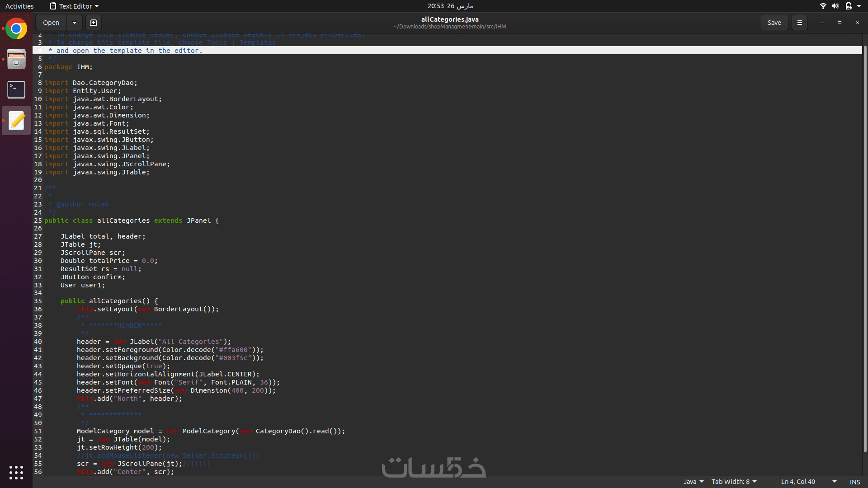Open the Terminal from the dock

[x=16, y=89]
